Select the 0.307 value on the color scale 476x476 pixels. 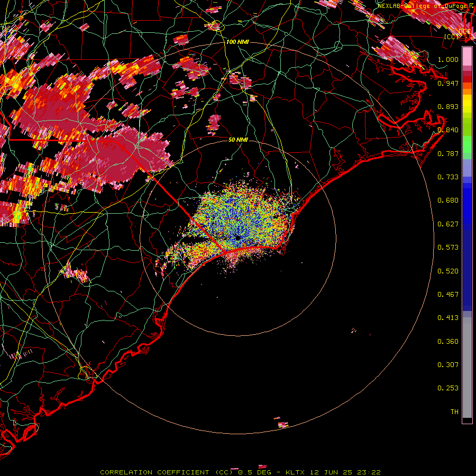448,365
